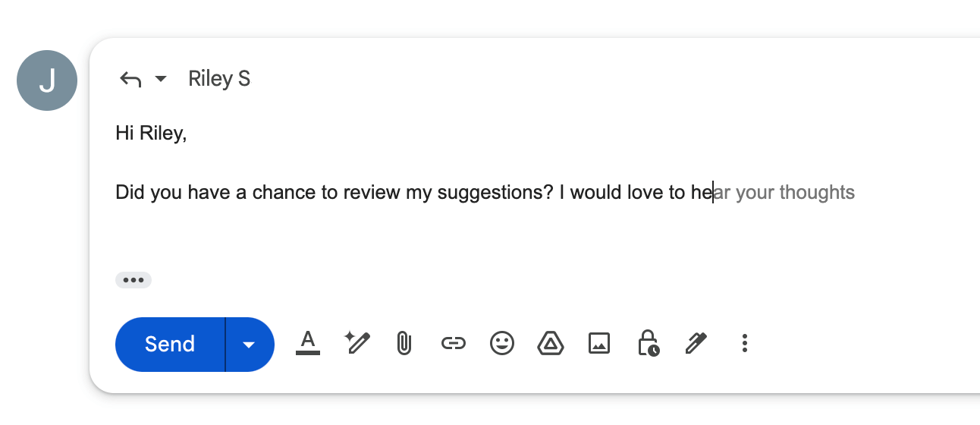The height and width of the screenshot is (425, 980).
Task: Open Help me write sparkle pencil
Action: tap(357, 343)
